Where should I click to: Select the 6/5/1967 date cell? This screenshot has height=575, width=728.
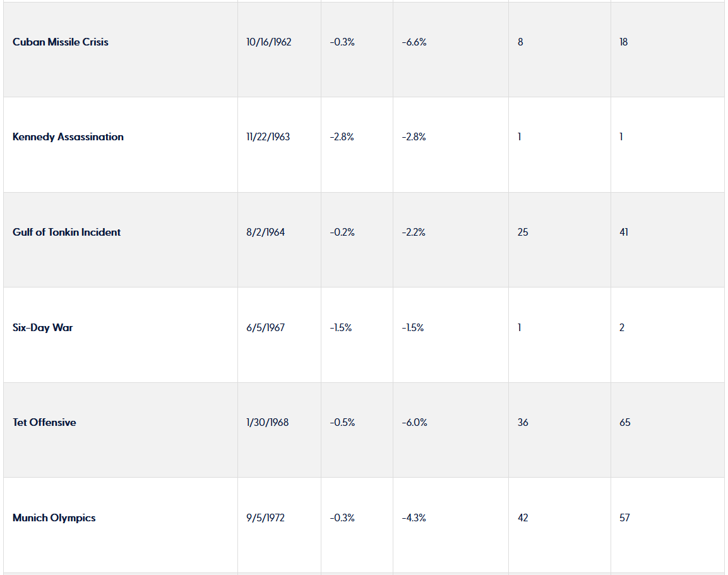point(266,328)
